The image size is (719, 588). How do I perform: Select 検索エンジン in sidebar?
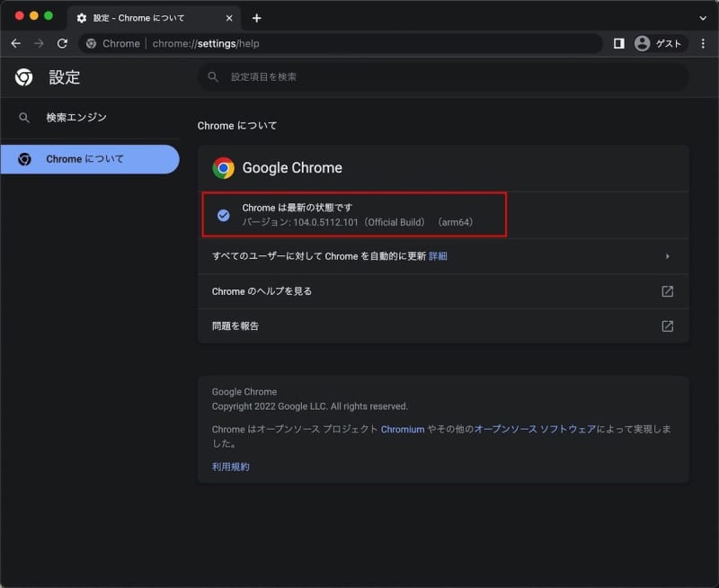coord(76,118)
